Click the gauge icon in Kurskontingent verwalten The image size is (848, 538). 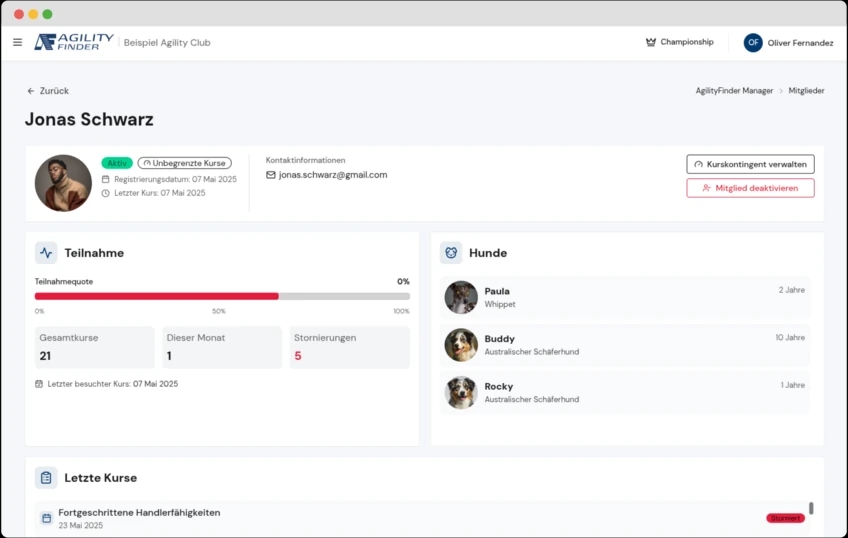pos(698,164)
